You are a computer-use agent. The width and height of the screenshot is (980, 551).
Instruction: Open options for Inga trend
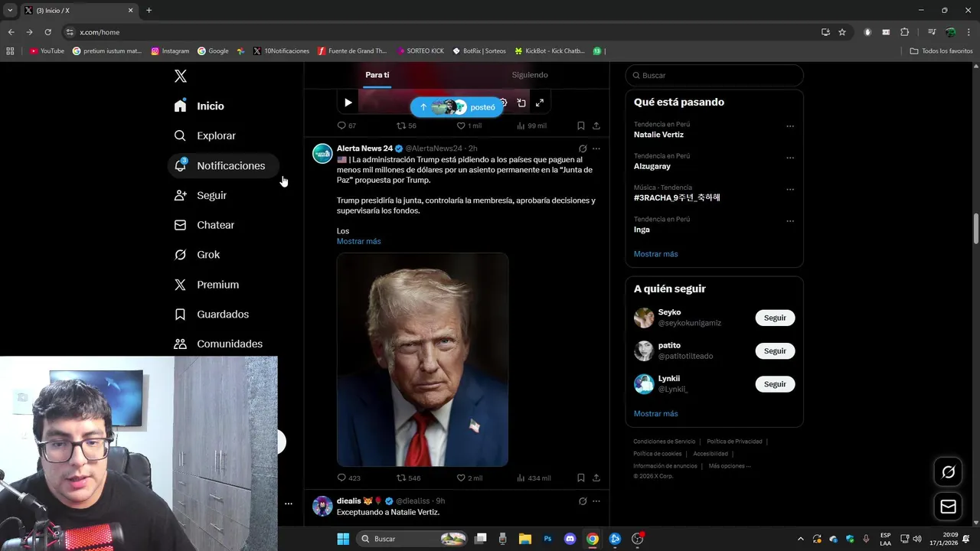point(790,221)
